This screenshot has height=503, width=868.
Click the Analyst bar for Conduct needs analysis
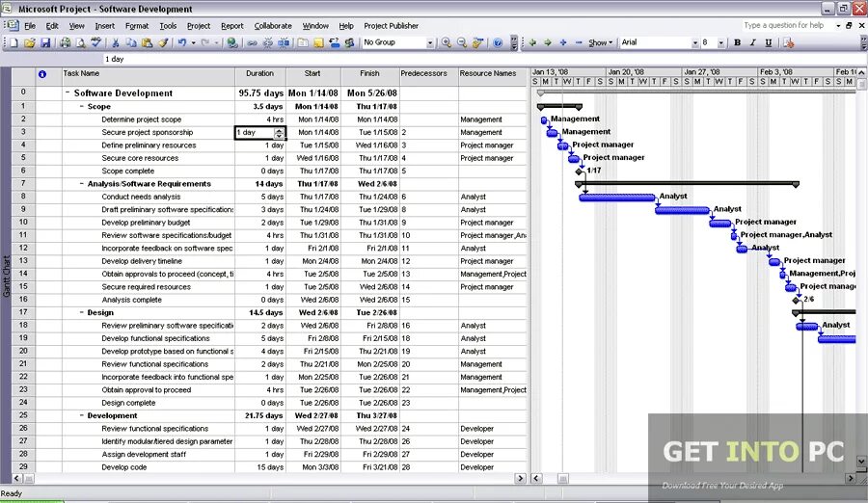click(616, 198)
